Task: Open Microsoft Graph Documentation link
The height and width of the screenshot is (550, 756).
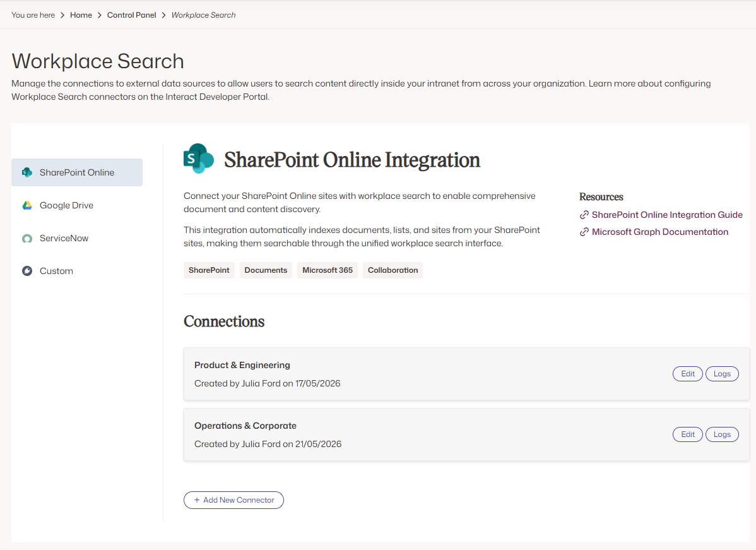Action: 659,232
